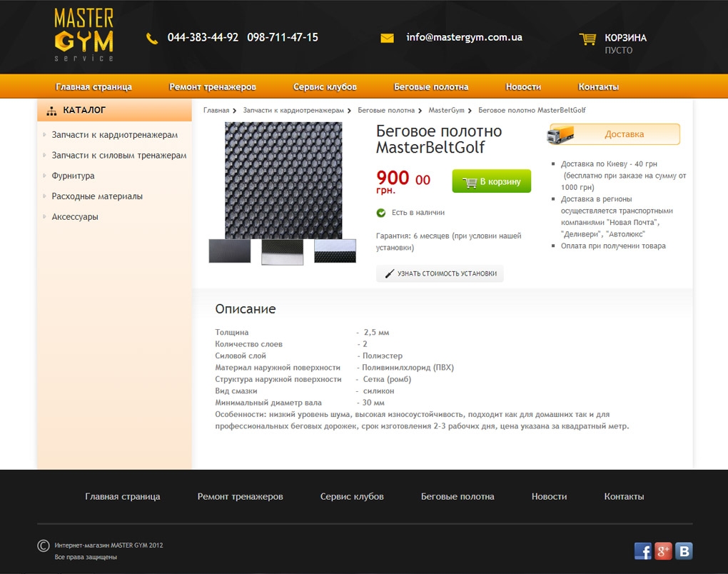Open the shopping cart icon

(587, 39)
